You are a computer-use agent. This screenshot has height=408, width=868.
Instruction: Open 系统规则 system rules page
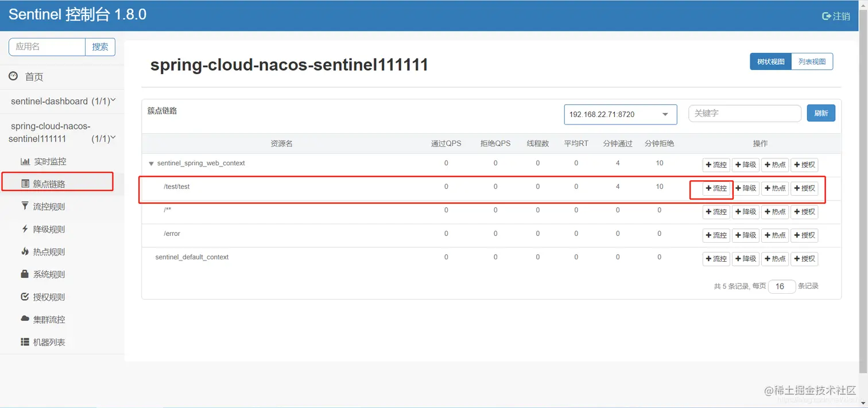[49, 274]
